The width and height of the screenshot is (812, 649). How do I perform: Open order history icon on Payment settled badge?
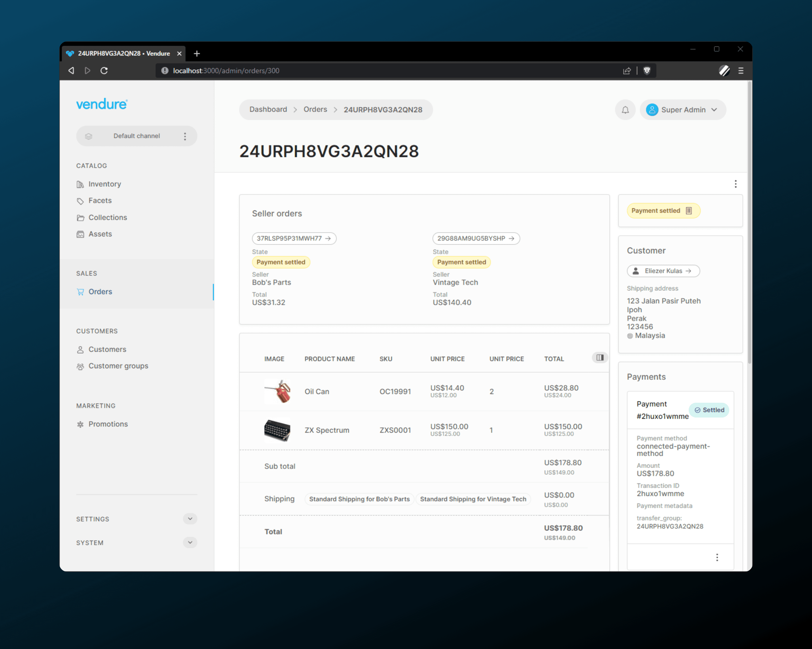[x=689, y=211]
